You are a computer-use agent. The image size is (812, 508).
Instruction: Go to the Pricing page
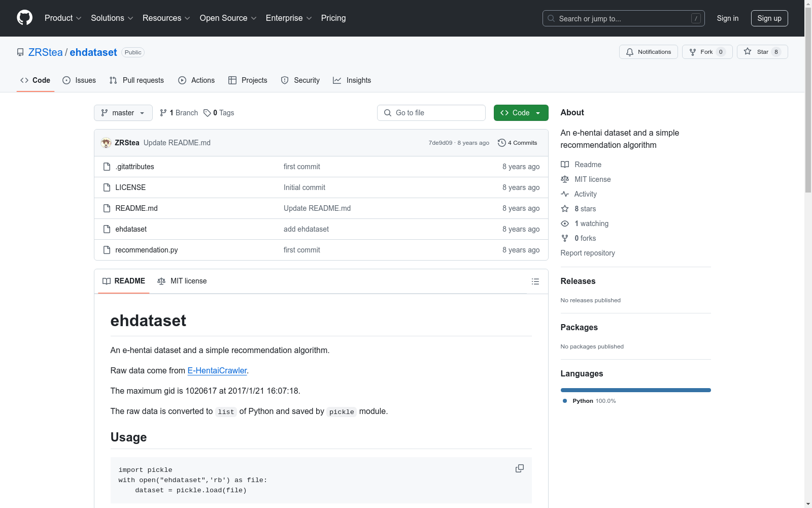333,18
